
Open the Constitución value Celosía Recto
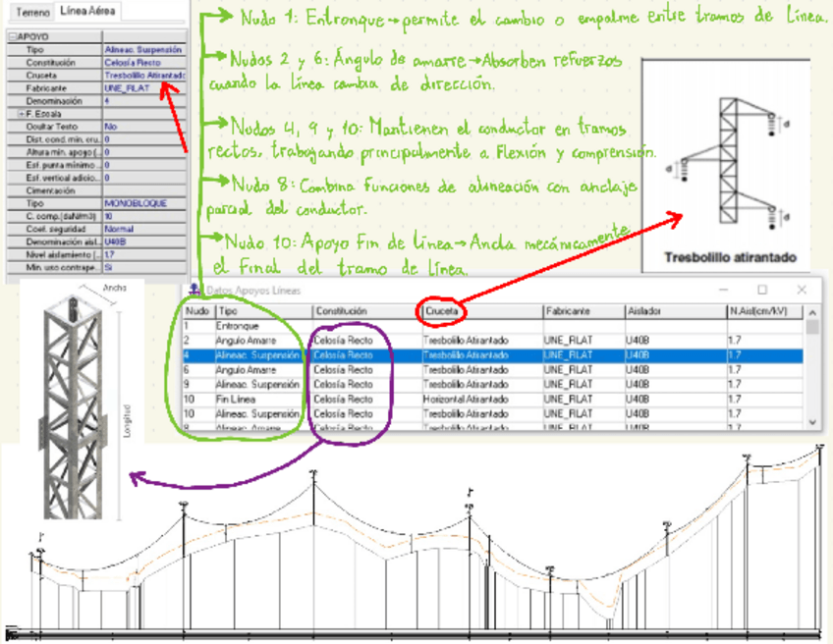click(x=144, y=63)
